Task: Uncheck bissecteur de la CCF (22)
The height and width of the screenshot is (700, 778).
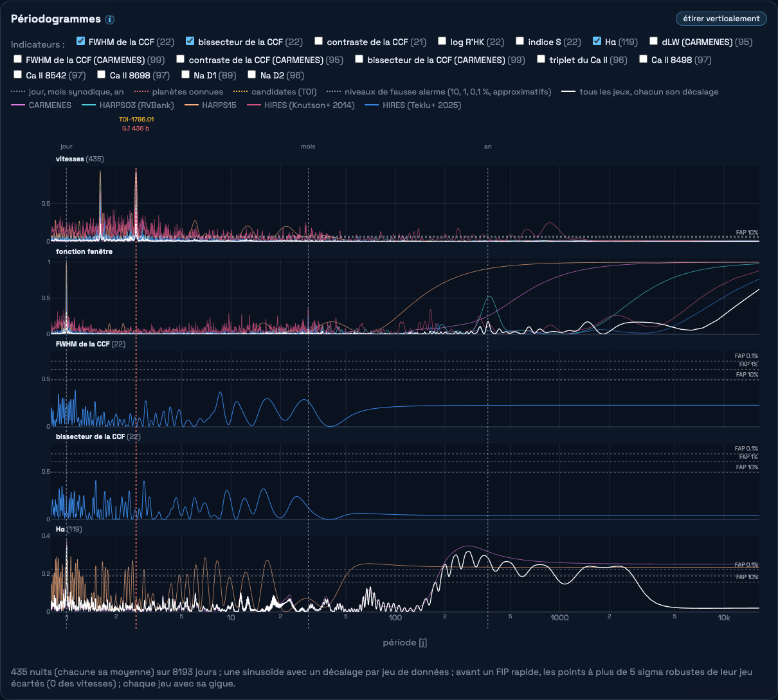Action: pos(190,41)
